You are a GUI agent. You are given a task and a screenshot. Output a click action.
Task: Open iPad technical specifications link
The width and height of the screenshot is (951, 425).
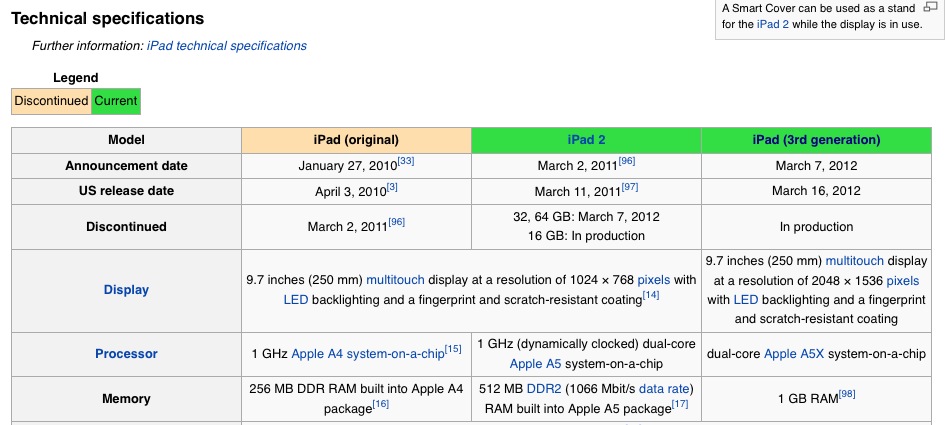click(227, 46)
